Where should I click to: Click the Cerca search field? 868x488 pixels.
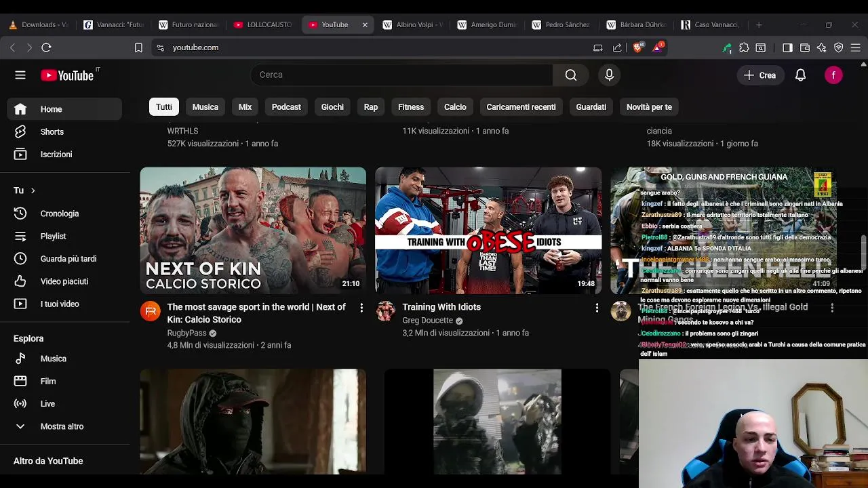point(401,75)
